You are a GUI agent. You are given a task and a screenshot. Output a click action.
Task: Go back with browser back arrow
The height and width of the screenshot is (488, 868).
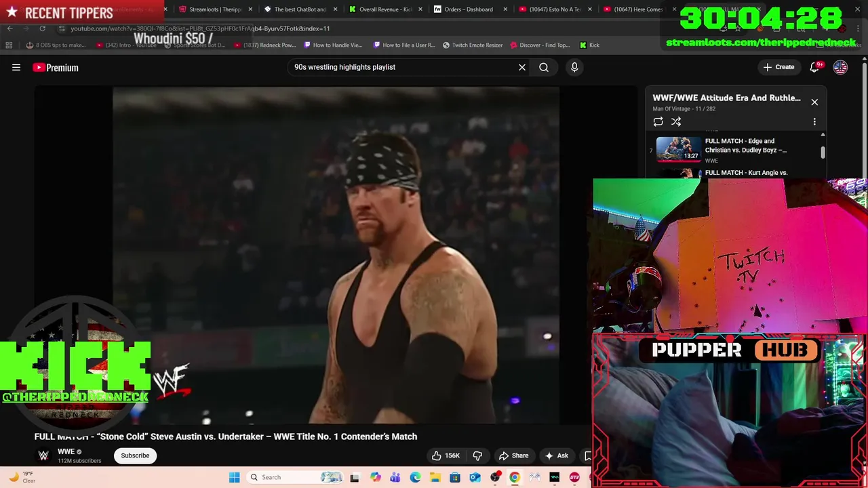pos(9,28)
